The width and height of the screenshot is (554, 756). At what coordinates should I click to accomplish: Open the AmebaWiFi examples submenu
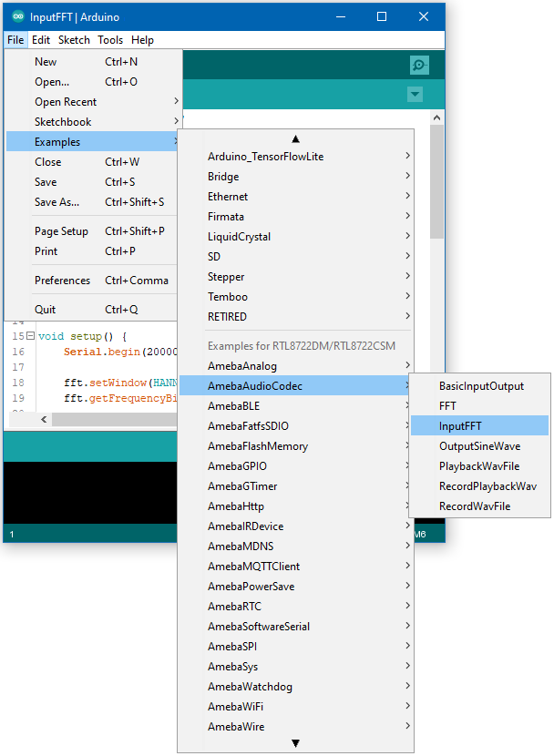click(x=235, y=707)
